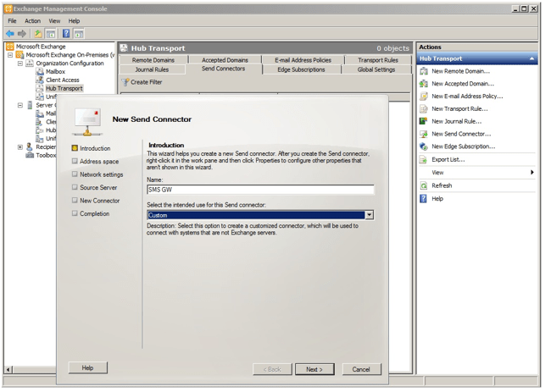Click the New Accepted Domain icon
The height and width of the screenshot is (392, 551).
(424, 84)
